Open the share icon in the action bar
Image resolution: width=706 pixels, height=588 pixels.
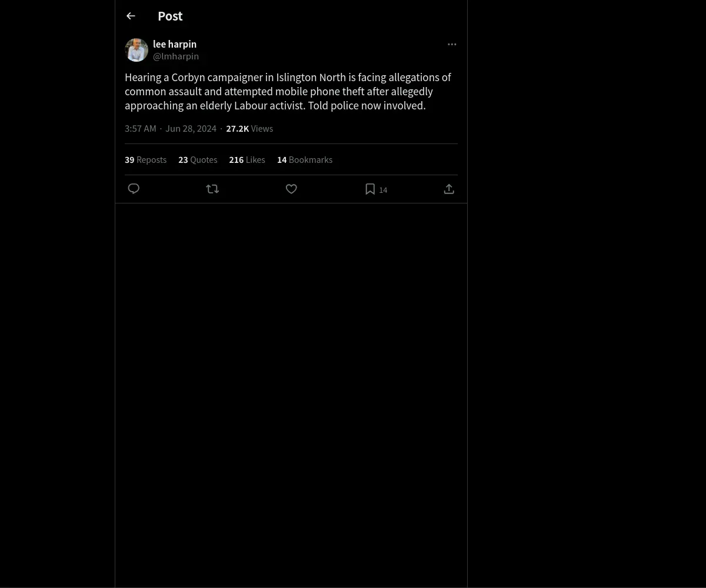(449, 189)
